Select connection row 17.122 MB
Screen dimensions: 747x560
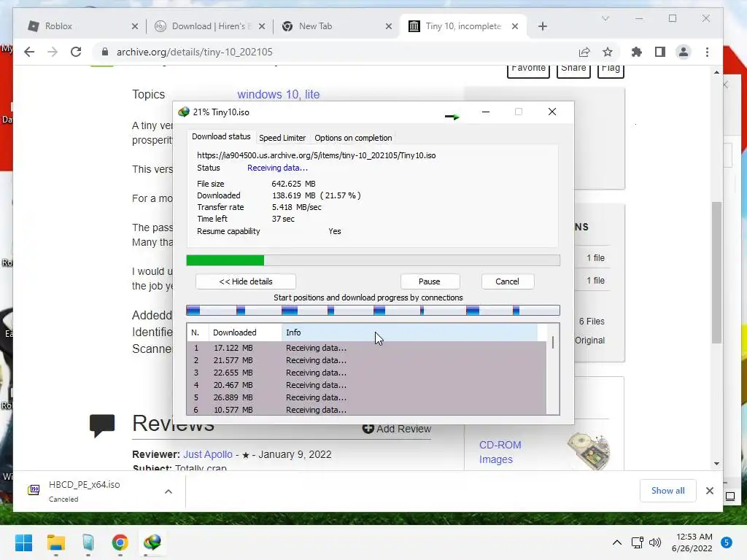tap(367, 348)
